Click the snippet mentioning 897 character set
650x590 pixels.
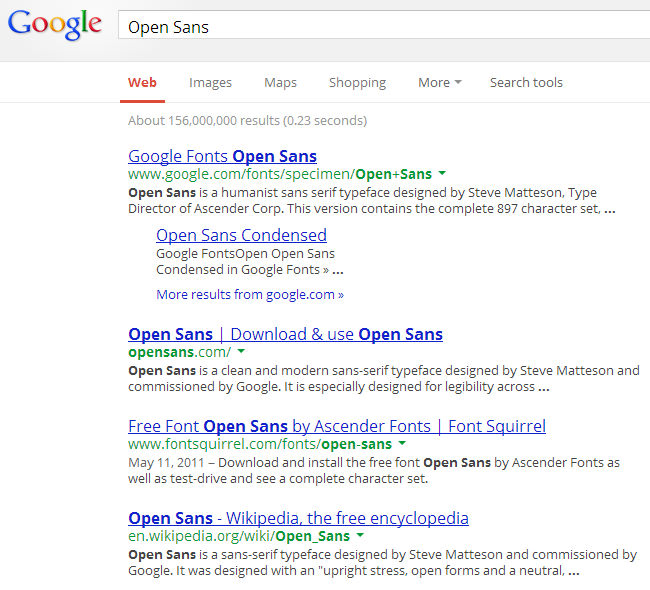[371, 201]
